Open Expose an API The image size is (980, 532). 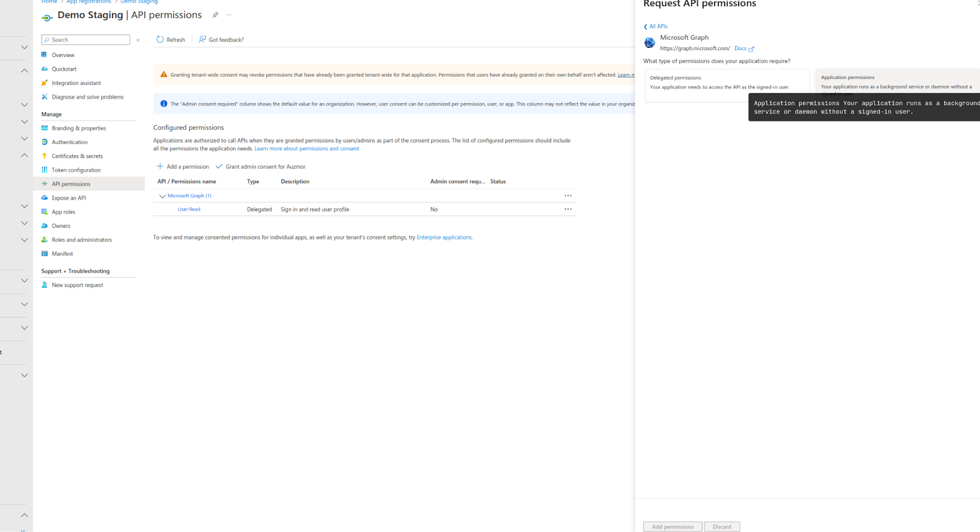pos(69,198)
